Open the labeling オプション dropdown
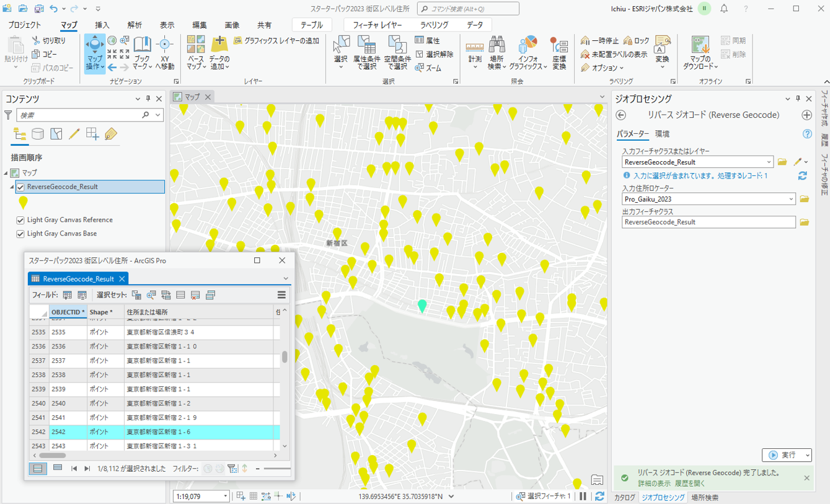The image size is (830, 504). click(x=603, y=68)
